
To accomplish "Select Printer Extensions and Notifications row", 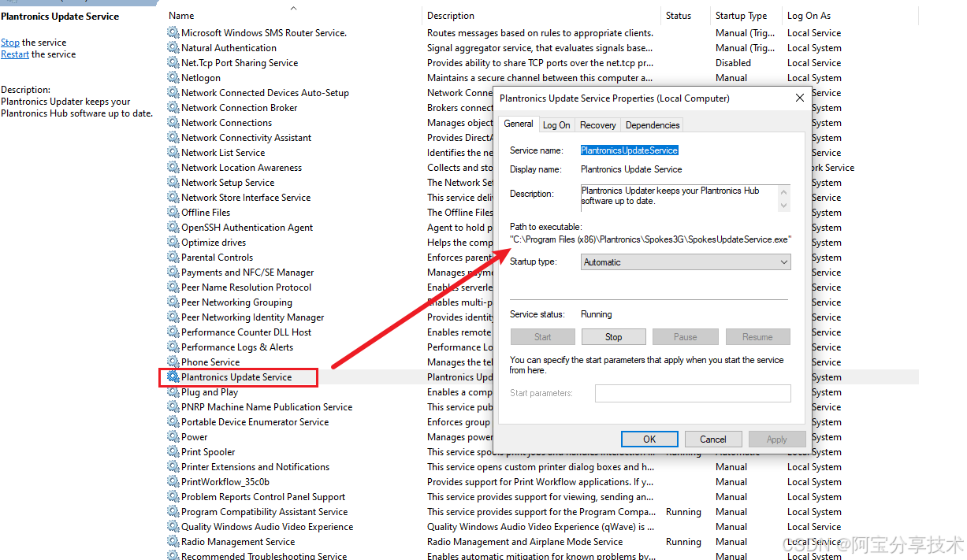I will (255, 467).
